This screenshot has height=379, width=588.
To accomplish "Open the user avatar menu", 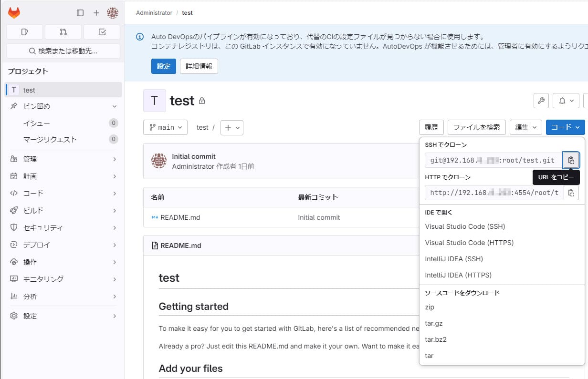I will [113, 13].
